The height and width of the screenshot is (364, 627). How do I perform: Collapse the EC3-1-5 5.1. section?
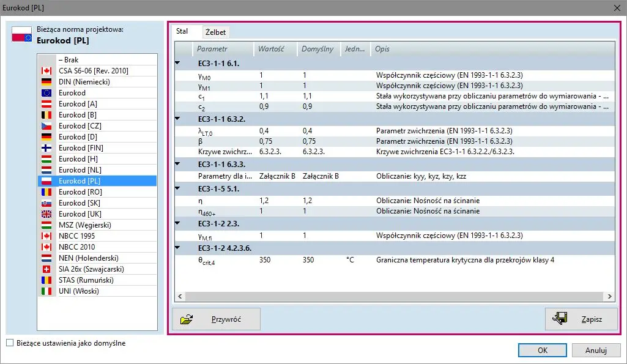[177, 188]
